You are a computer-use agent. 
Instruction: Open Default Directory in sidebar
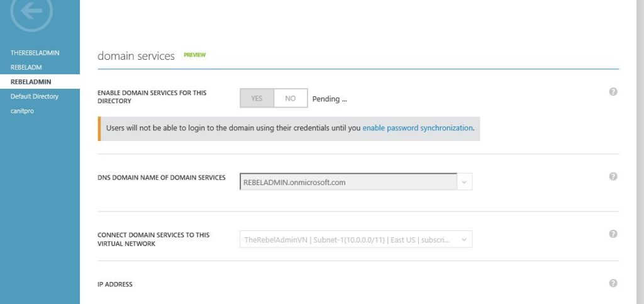(35, 96)
